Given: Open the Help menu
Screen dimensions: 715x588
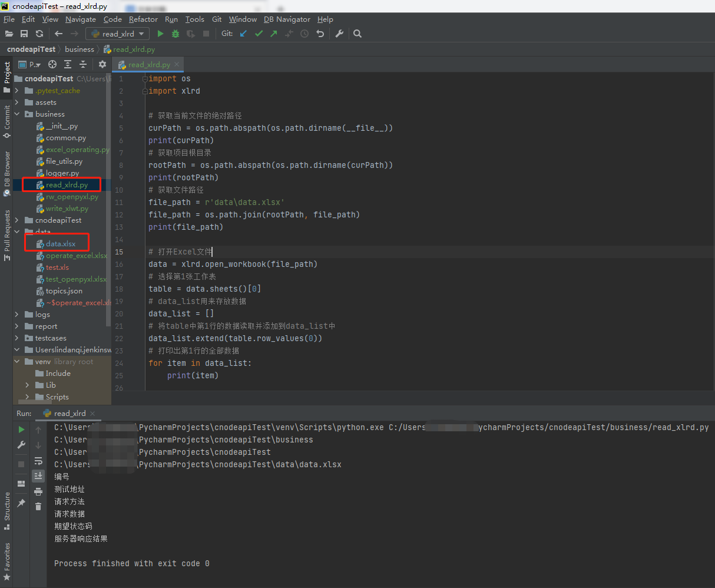Looking at the screenshot, I should 325,19.
